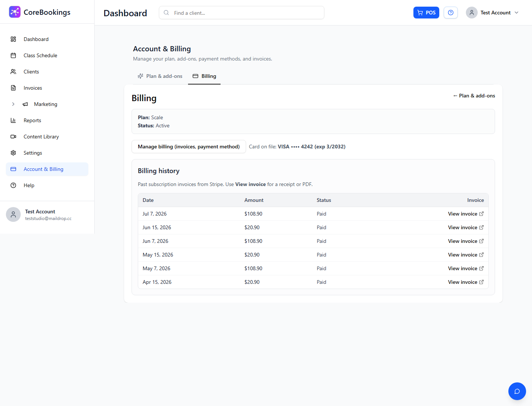This screenshot has width=532, height=406.
Task: Click the Dashboard grid icon in sidebar
Action: click(13, 39)
